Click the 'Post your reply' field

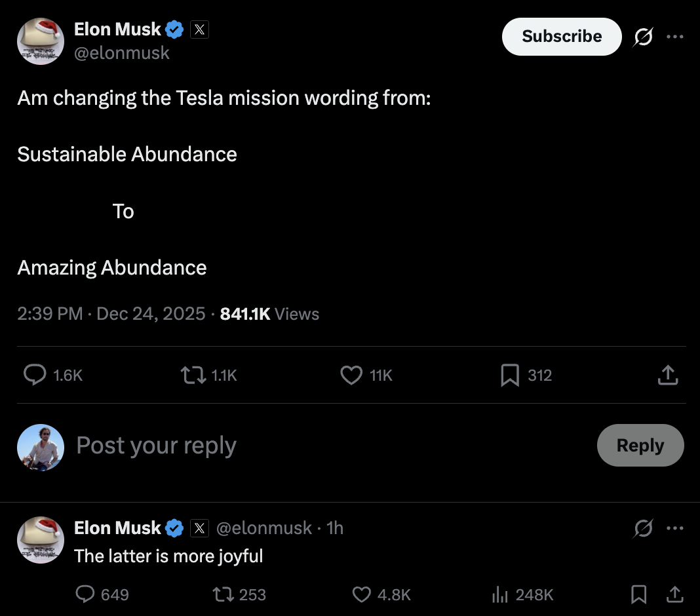tap(156, 445)
